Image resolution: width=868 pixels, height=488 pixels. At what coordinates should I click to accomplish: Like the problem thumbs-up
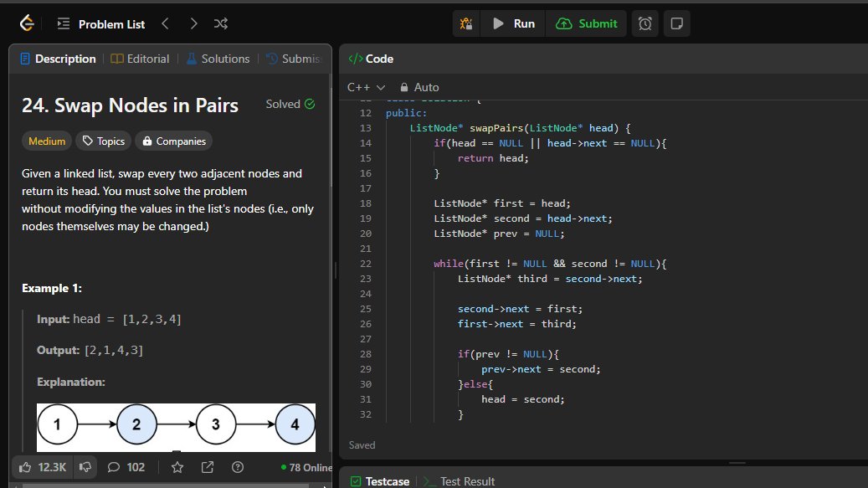pos(42,468)
